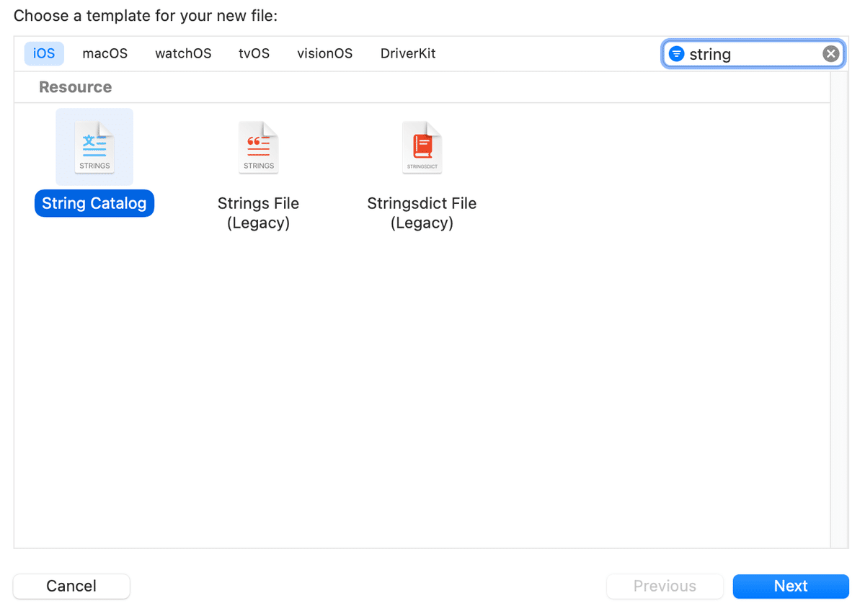Click the 'Strings File (Legacy)' label
Viewport: 865px width, 616px height.
tap(259, 213)
